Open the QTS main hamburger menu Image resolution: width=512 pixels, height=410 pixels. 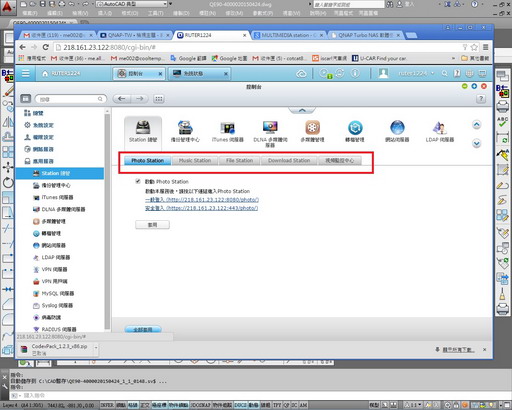point(26,73)
